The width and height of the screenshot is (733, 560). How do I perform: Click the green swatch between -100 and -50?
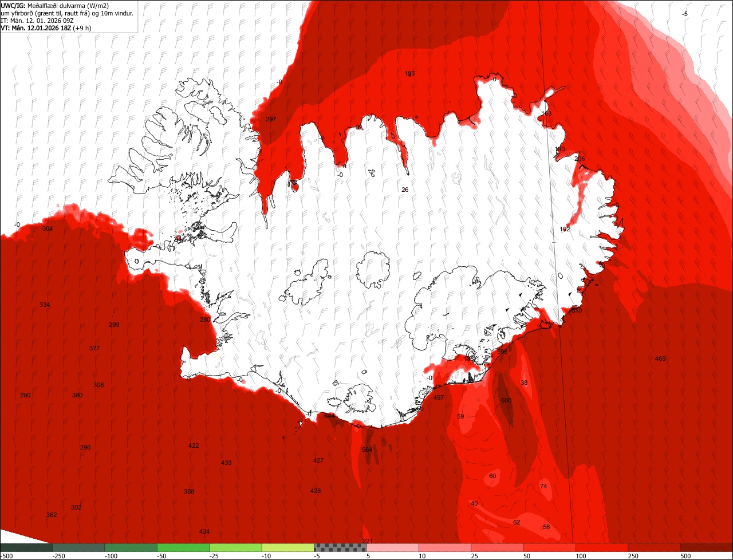[x=131, y=548]
